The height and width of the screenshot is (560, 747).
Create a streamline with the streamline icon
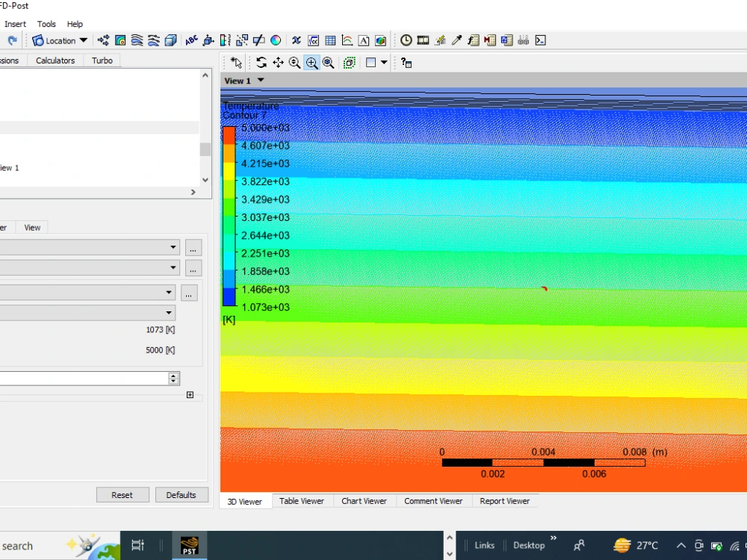(136, 40)
